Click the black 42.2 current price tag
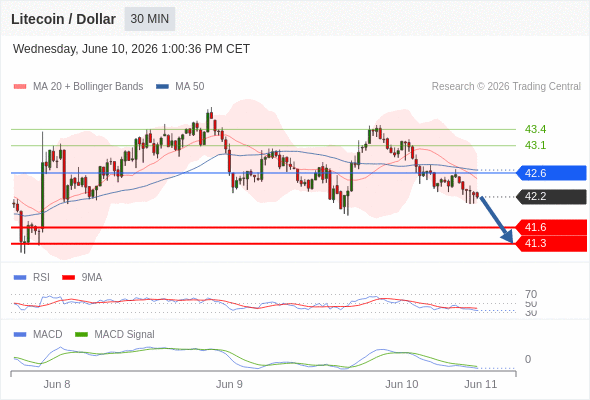590x400 pixels. 551,196
